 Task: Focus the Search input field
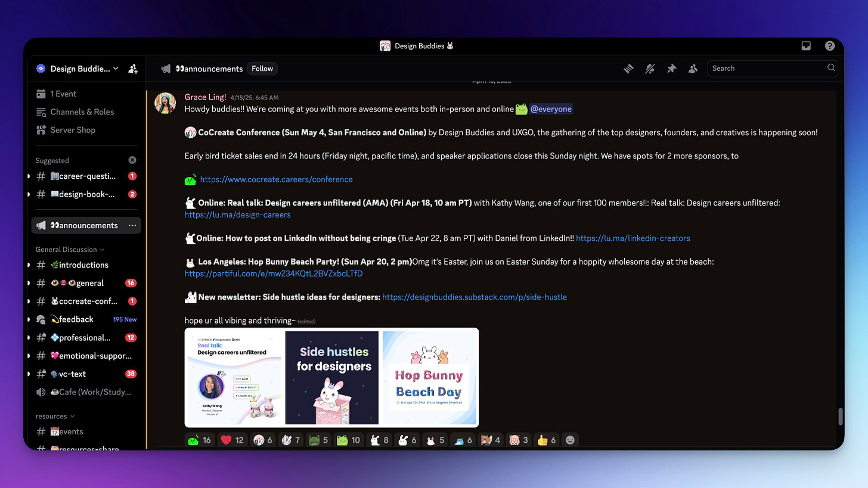click(773, 69)
